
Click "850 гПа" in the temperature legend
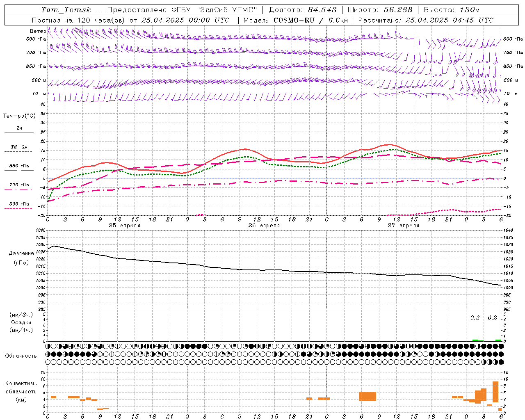pyautogui.click(x=19, y=166)
